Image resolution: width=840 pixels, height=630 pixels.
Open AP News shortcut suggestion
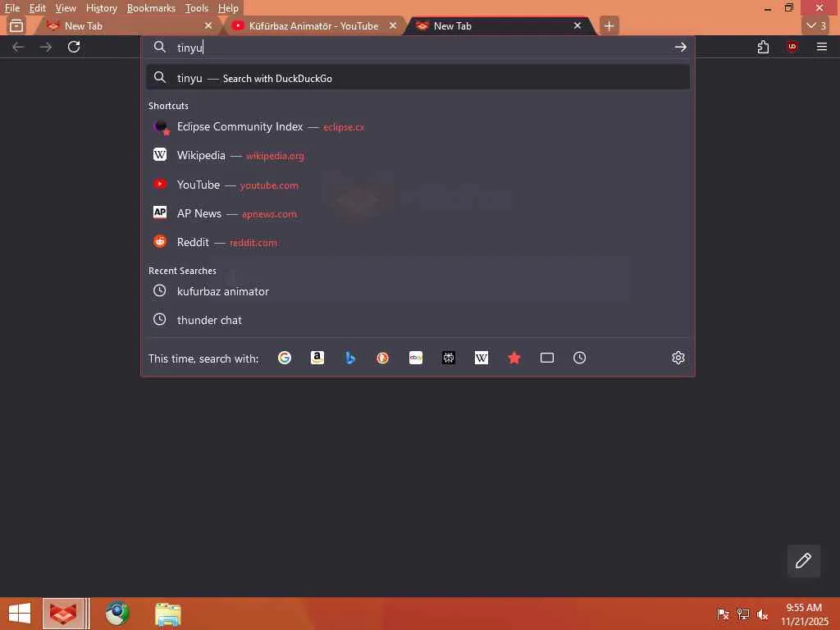coord(418,213)
